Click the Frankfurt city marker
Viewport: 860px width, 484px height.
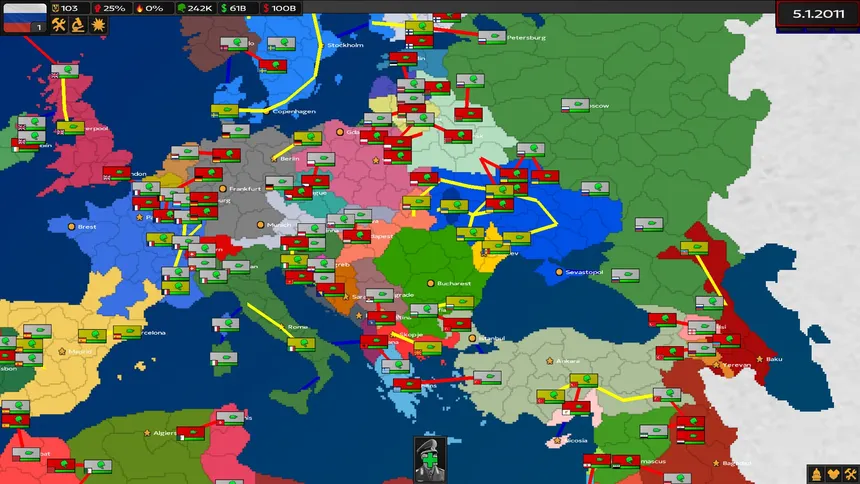point(223,188)
